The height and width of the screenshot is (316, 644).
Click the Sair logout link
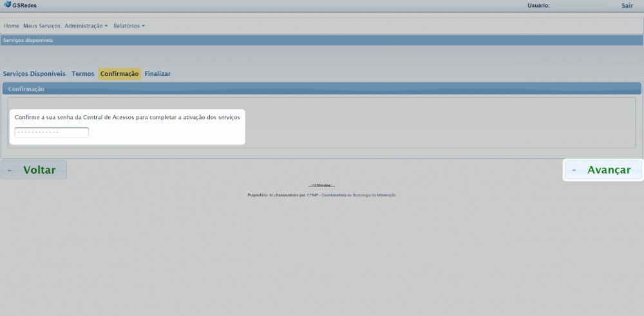tap(627, 5)
